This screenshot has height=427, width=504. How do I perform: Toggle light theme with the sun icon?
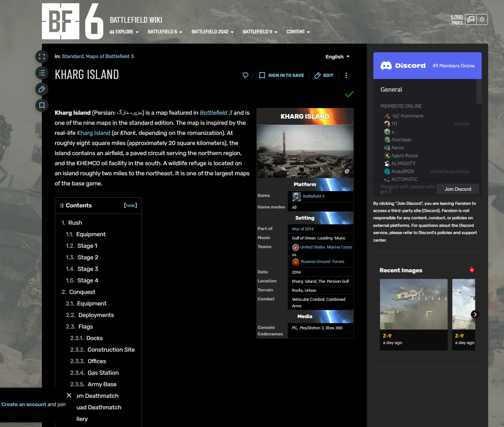click(482, 19)
